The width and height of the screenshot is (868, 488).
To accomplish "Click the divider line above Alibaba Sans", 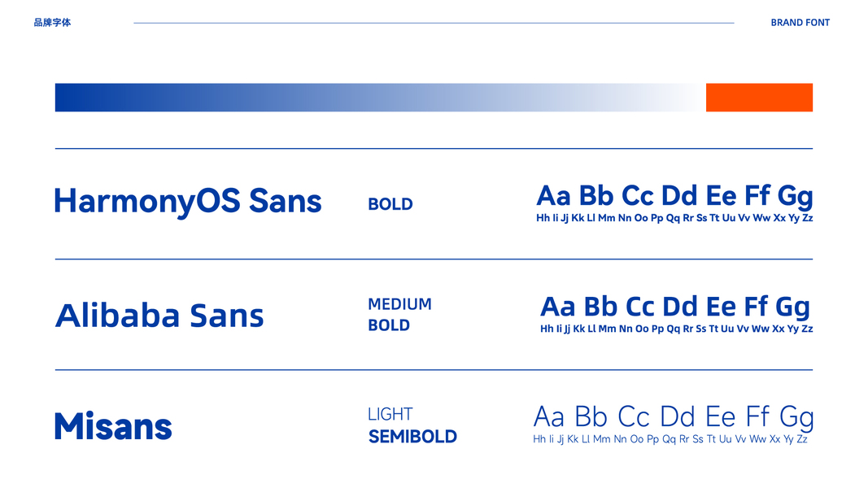I will (434, 259).
